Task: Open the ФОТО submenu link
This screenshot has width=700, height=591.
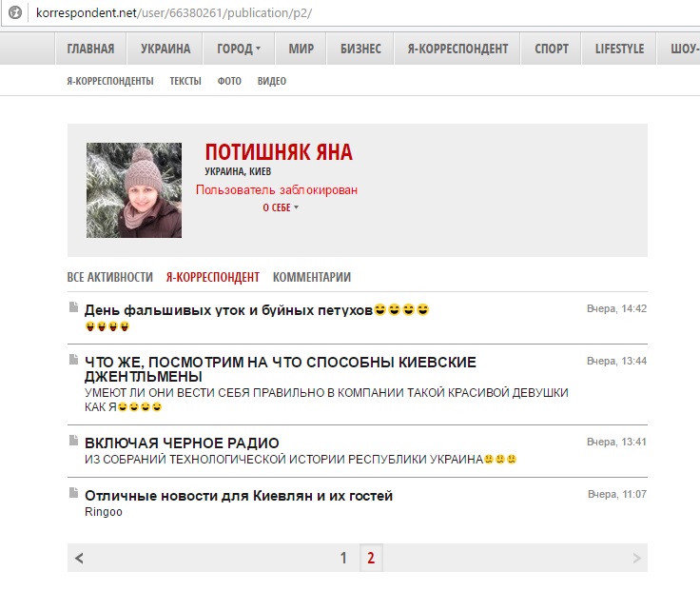Action: point(229,81)
